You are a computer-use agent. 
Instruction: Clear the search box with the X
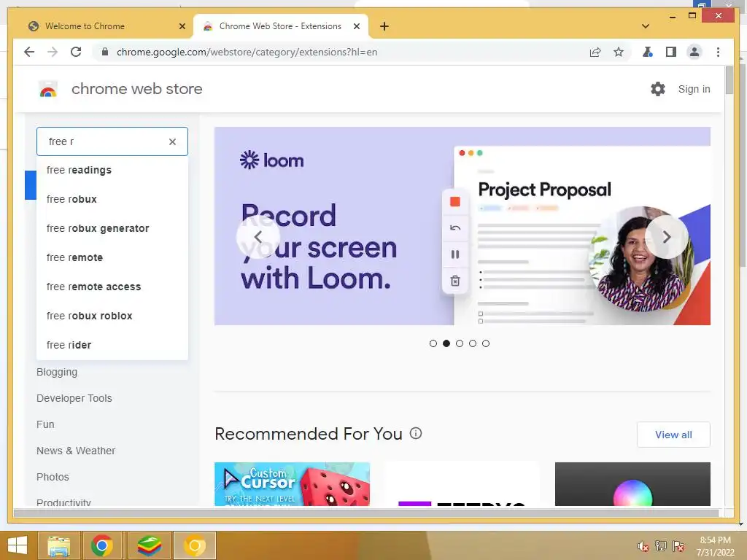172,141
